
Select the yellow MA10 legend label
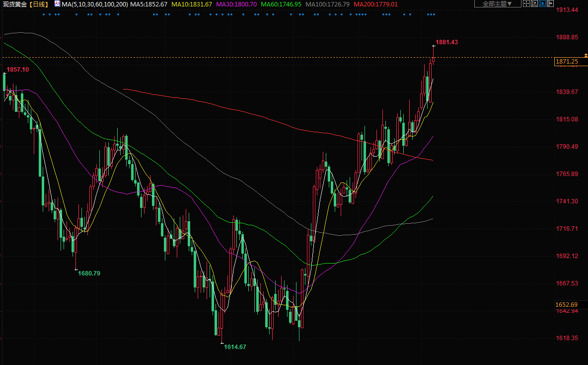[192, 4]
